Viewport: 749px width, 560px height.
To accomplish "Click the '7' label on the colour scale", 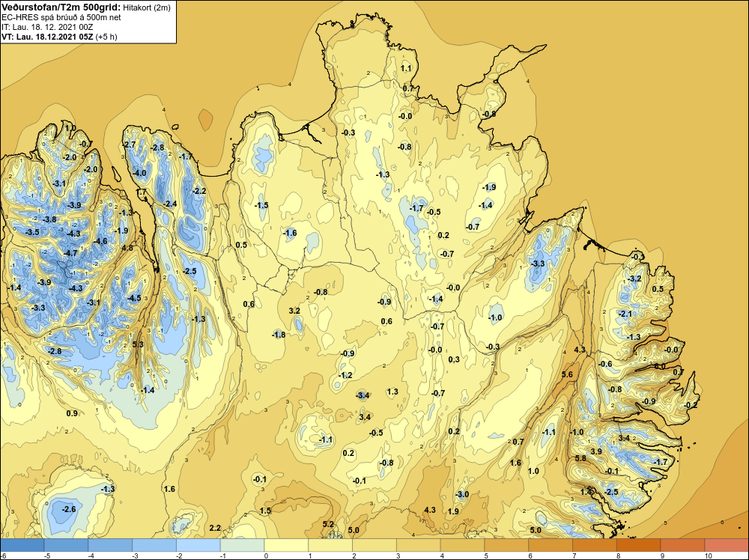I will point(574,556).
